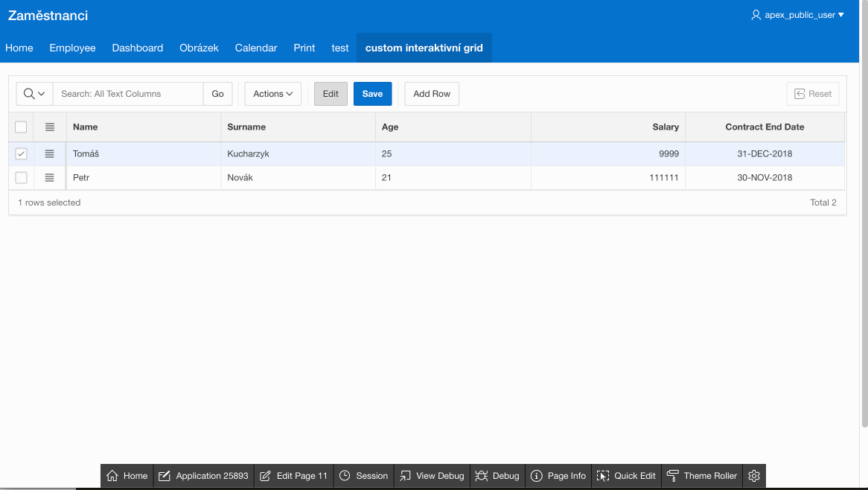The width and height of the screenshot is (868, 490).
Task: Check the Petr row checkbox
Action: click(x=22, y=178)
